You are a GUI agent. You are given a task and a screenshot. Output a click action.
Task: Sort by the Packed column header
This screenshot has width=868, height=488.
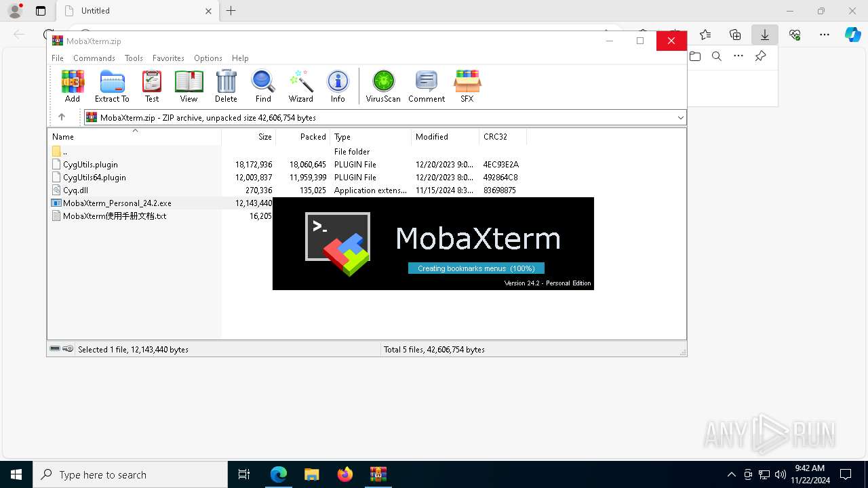[x=303, y=136]
